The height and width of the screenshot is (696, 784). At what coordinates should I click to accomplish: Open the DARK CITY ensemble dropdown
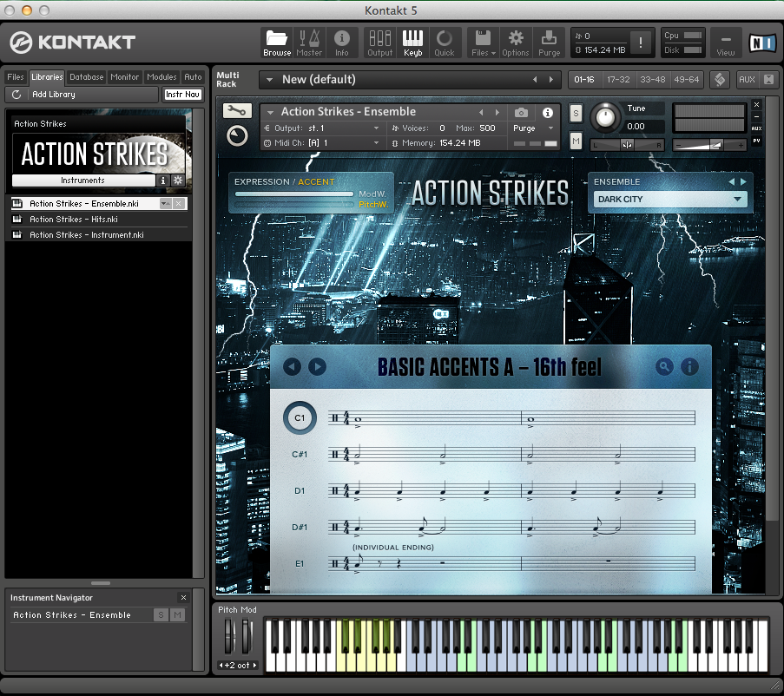tap(670, 200)
